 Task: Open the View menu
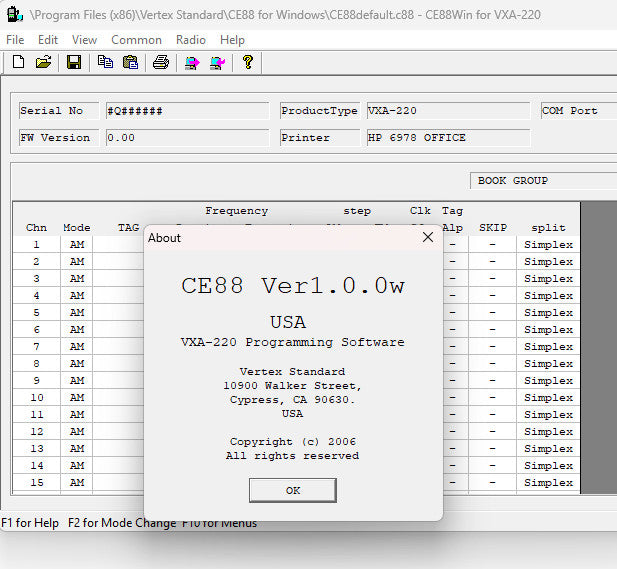click(84, 40)
